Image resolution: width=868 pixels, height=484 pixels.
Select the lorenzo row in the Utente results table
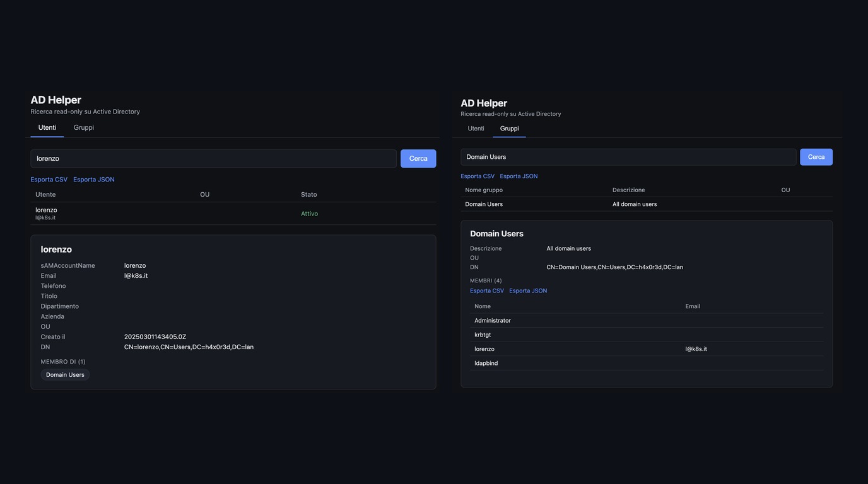coord(233,214)
